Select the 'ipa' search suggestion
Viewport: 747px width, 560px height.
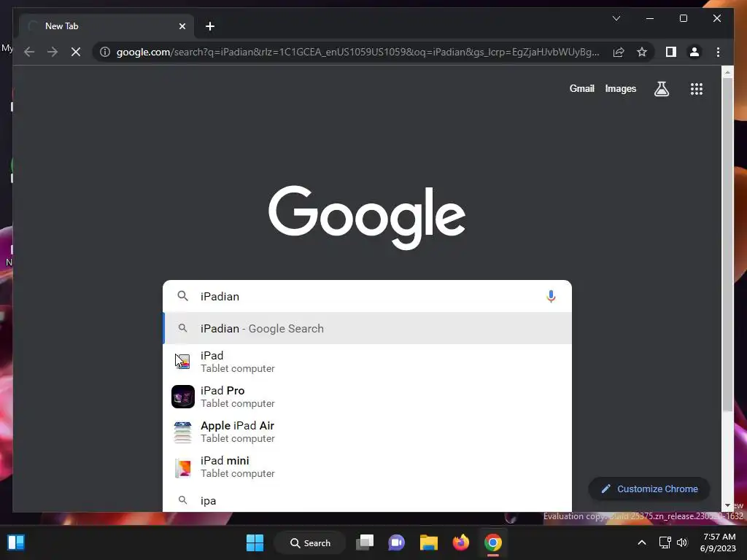click(x=368, y=500)
